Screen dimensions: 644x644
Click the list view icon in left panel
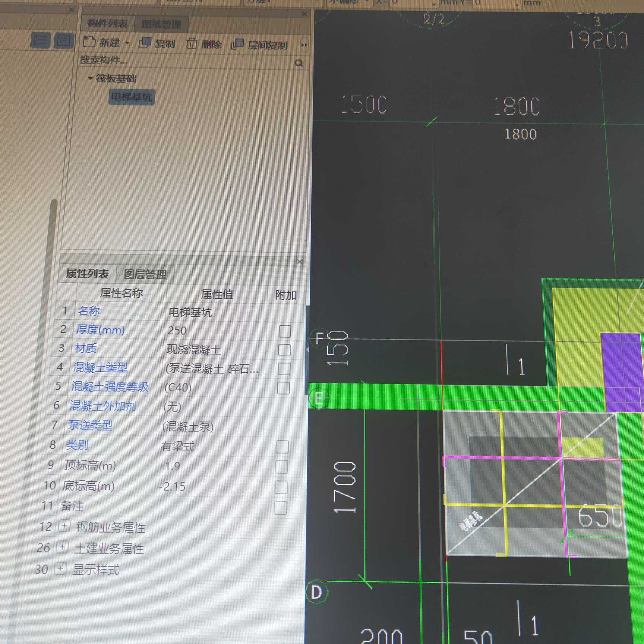[x=40, y=40]
